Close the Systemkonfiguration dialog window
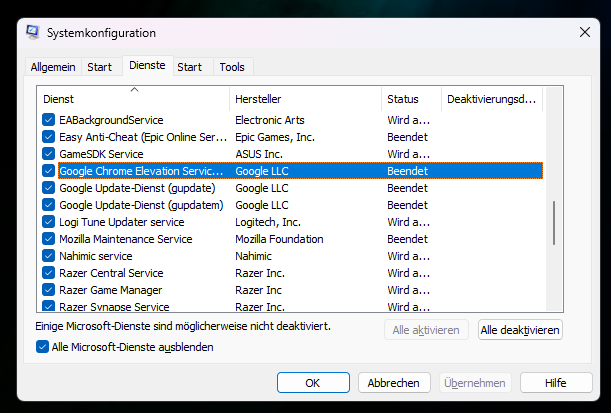The image size is (611, 413). click(x=583, y=32)
